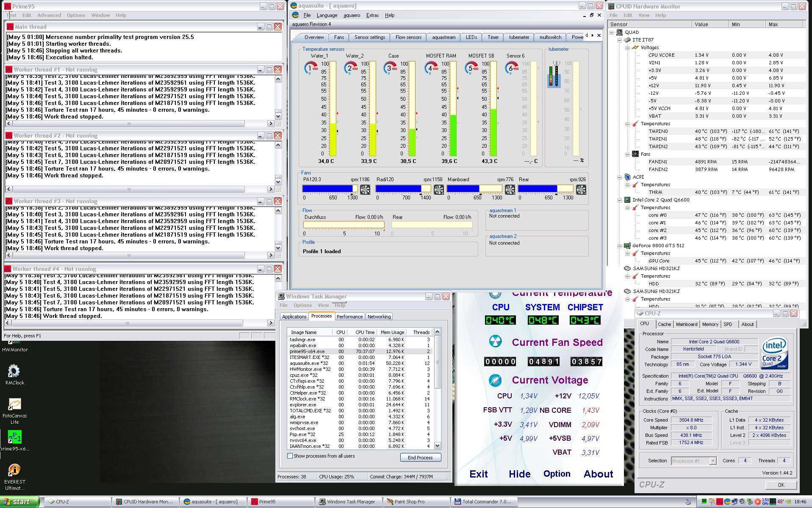Click the Radi120 fan icon in aquasuite
The height and width of the screenshot is (508, 812).
tap(438, 190)
